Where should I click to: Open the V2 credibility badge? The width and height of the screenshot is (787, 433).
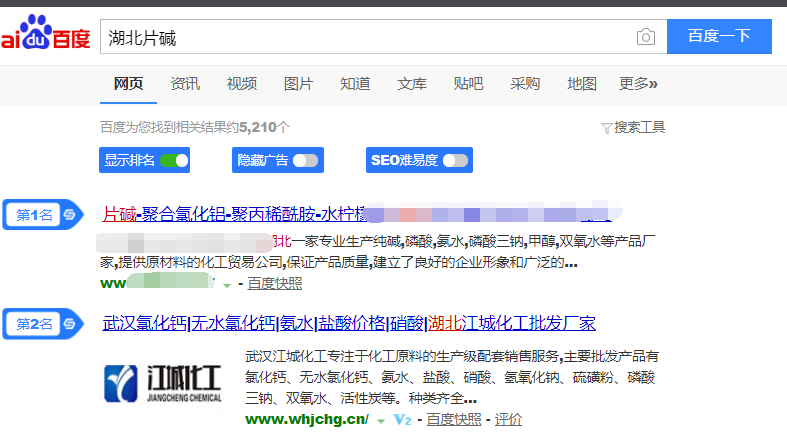click(403, 419)
